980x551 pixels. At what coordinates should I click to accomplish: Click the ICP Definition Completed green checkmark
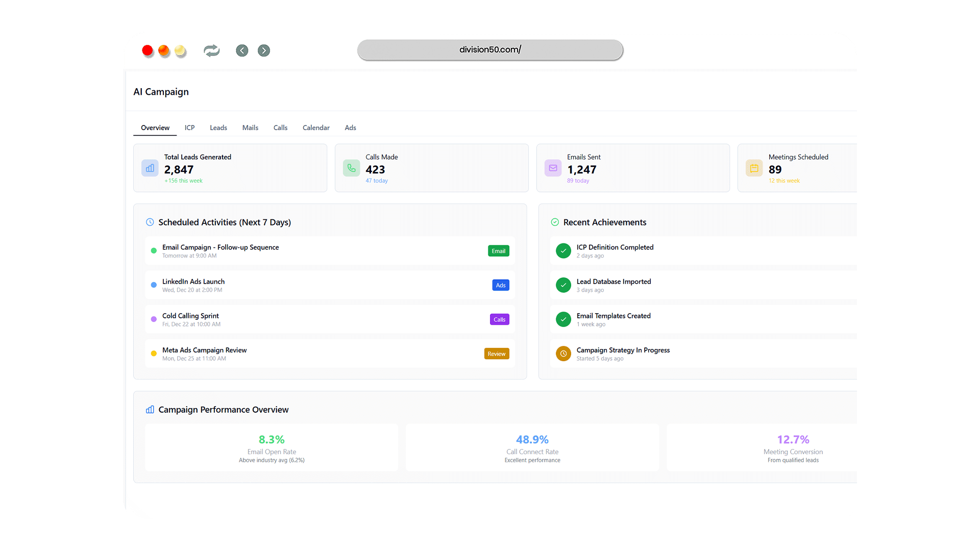click(x=563, y=251)
